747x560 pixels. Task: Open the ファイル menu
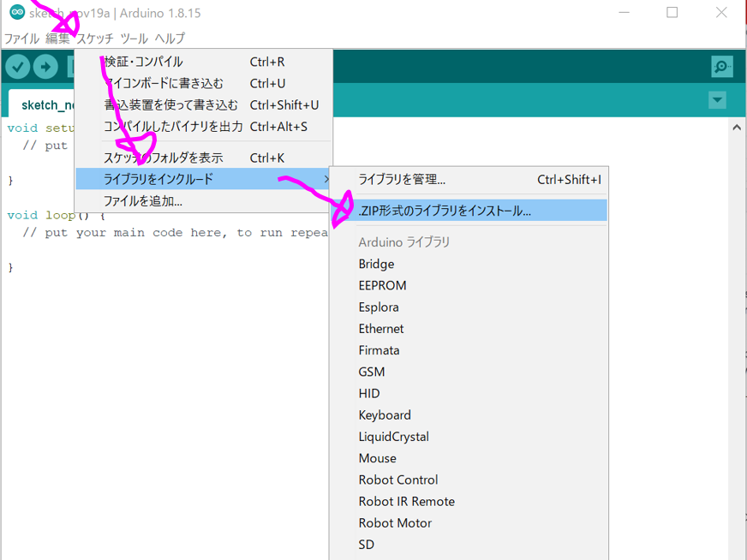click(21, 39)
